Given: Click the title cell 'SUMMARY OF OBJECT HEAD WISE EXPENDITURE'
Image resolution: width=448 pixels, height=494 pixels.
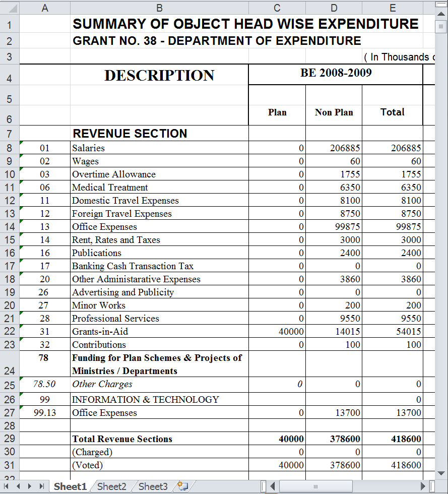Looking at the screenshot, I should coord(246,24).
